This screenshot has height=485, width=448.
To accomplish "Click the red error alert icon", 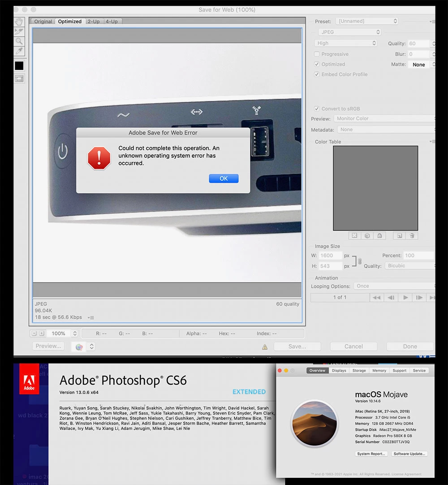I will 99,158.
